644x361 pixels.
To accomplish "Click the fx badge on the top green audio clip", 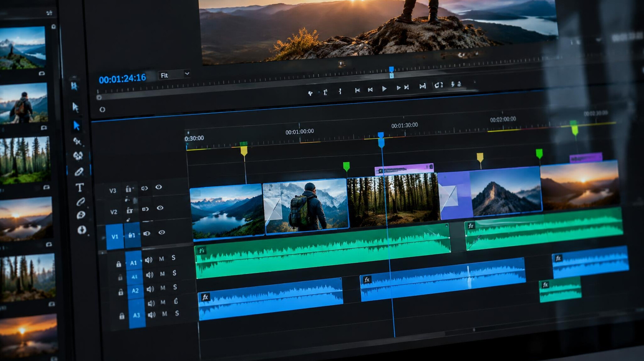I will [201, 251].
